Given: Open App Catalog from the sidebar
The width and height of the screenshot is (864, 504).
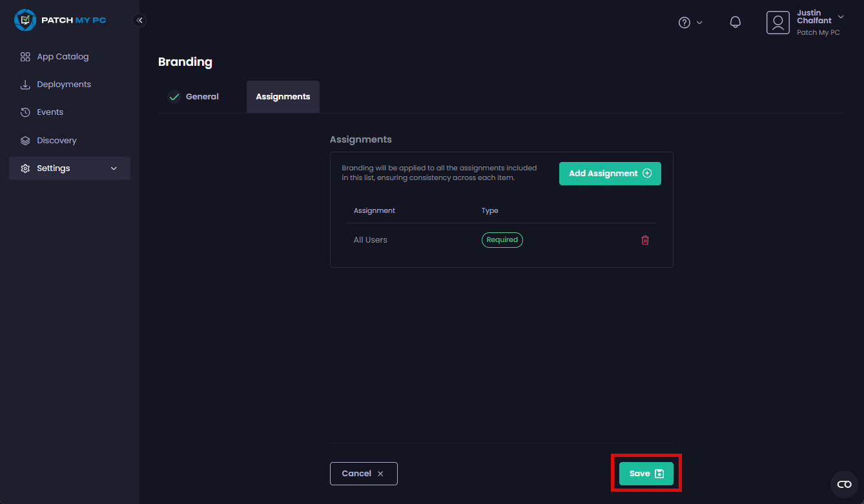Looking at the screenshot, I should click(63, 57).
